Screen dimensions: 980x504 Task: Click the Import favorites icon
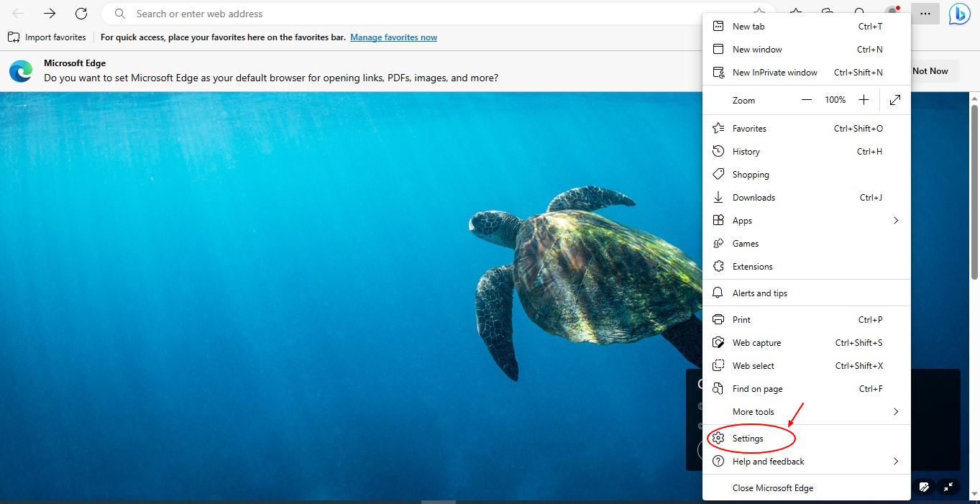[x=16, y=37]
